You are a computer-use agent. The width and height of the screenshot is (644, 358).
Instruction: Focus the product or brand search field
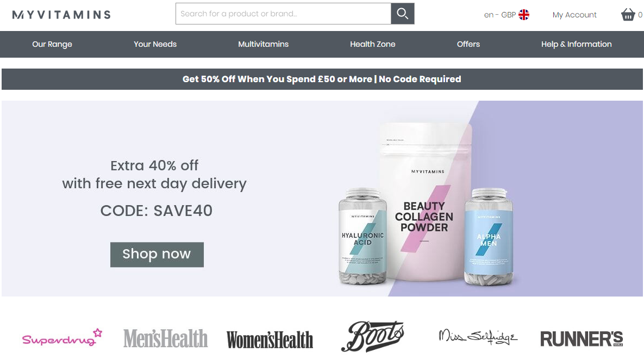pyautogui.click(x=283, y=14)
